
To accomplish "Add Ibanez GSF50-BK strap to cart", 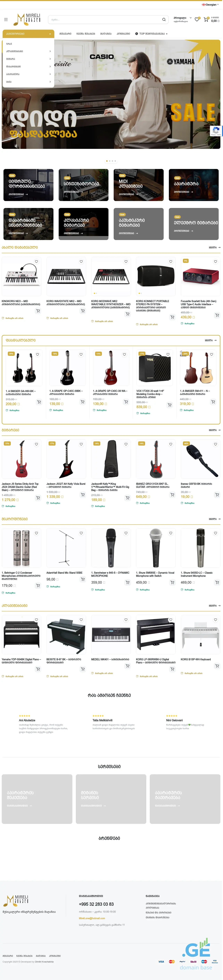I will 217,495.
